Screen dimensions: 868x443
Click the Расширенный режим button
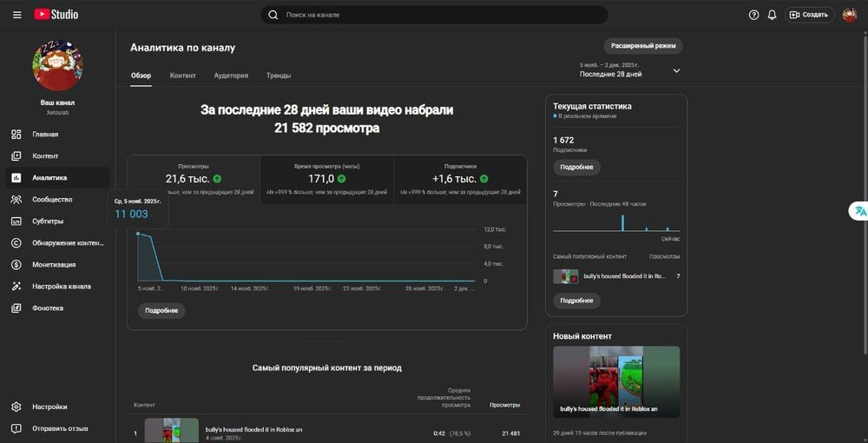coord(642,46)
